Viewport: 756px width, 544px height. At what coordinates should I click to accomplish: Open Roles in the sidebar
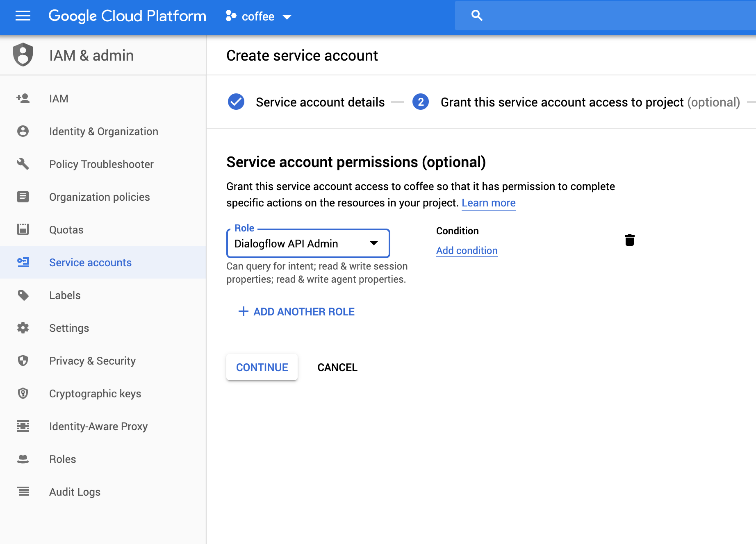(103, 459)
